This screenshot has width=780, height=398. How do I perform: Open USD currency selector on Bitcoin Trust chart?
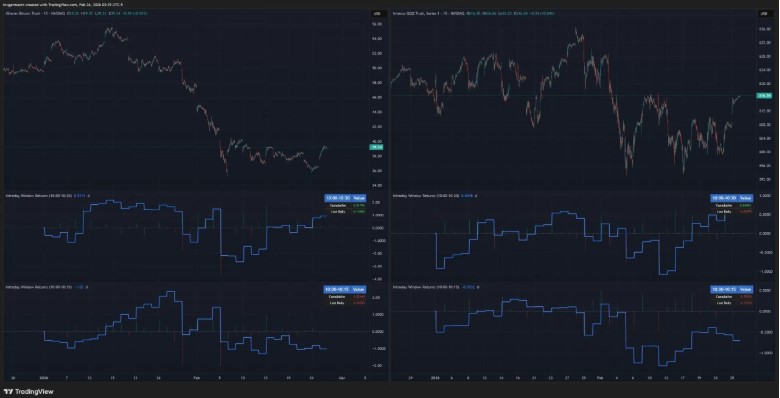click(377, 13)
